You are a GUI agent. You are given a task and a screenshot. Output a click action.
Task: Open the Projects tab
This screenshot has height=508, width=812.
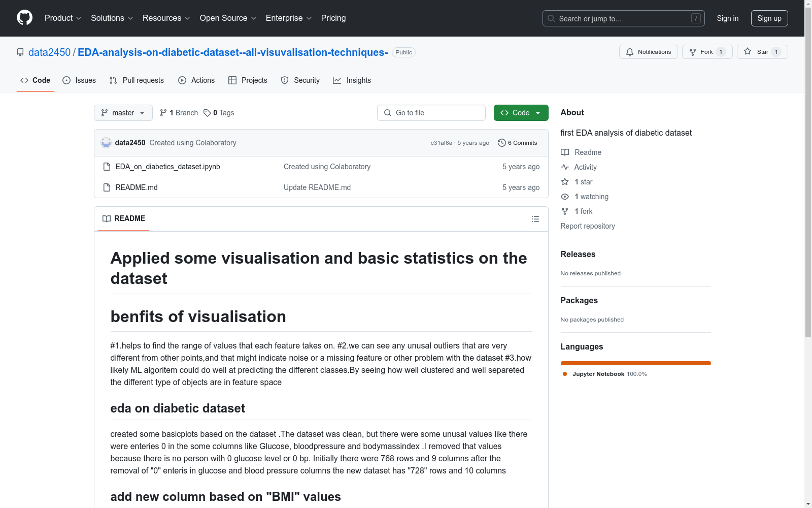(x=248, y=80)
